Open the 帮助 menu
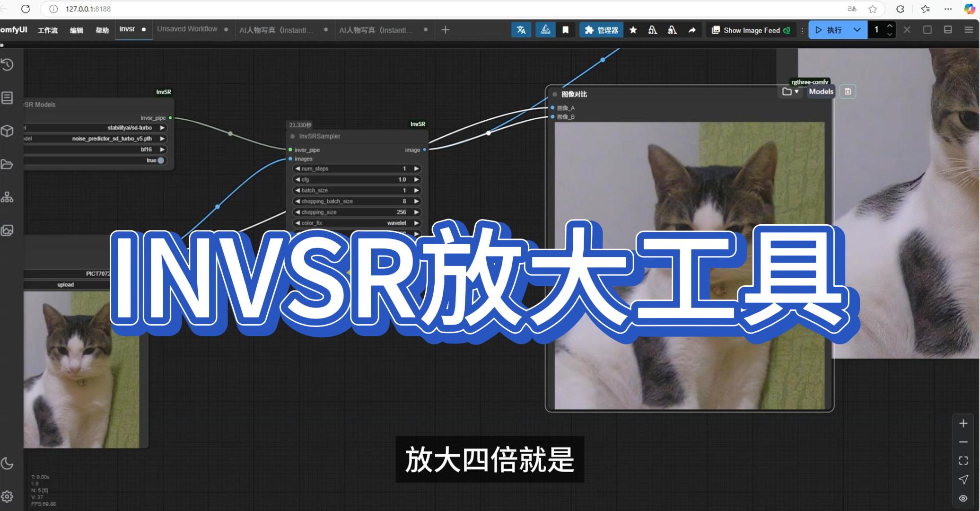This screenshot has width=980, height=511. coord(102,30)
